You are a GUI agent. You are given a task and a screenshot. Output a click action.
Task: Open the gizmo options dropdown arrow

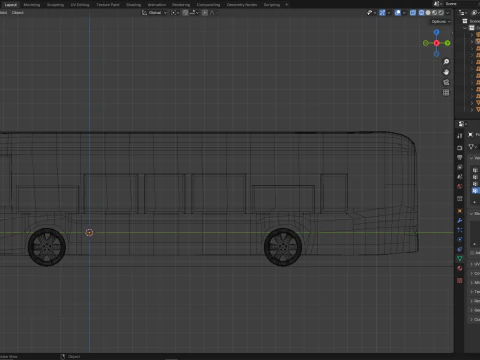coord(389,13)
